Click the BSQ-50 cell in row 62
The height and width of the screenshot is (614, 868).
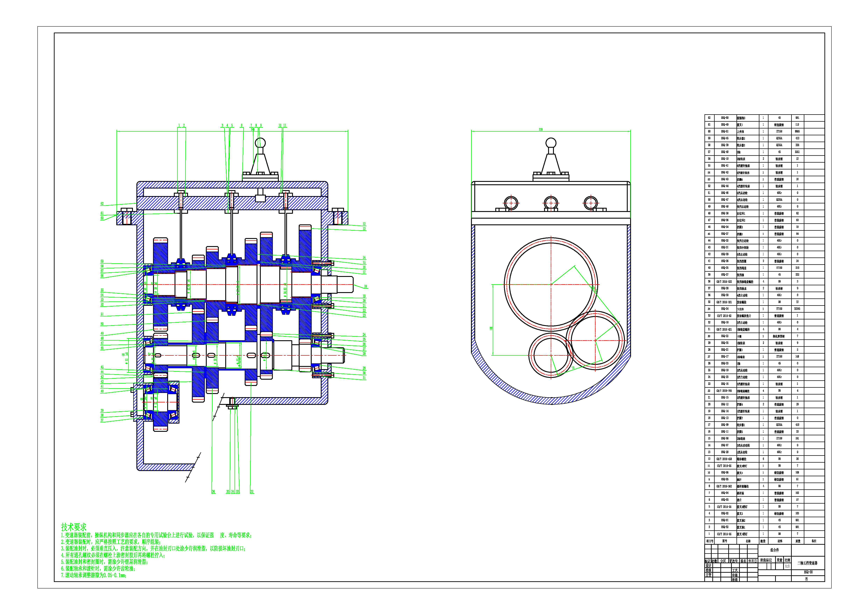tap(725, 118)
